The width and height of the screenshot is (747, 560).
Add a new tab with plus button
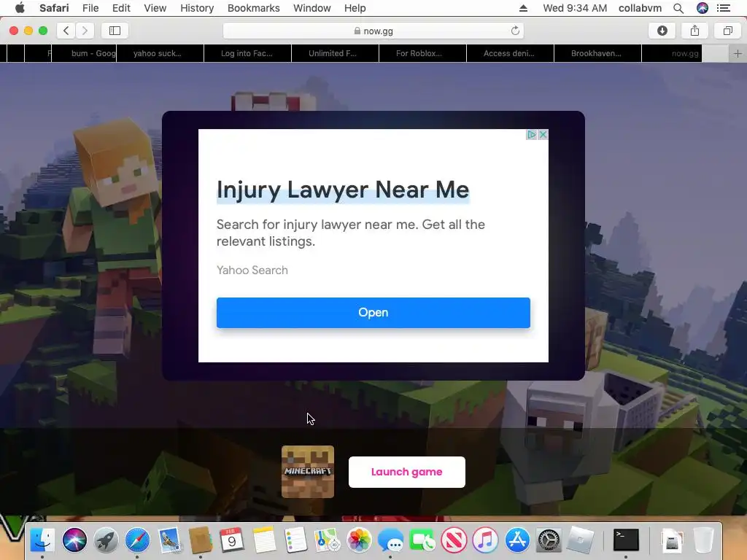(738, 53)
